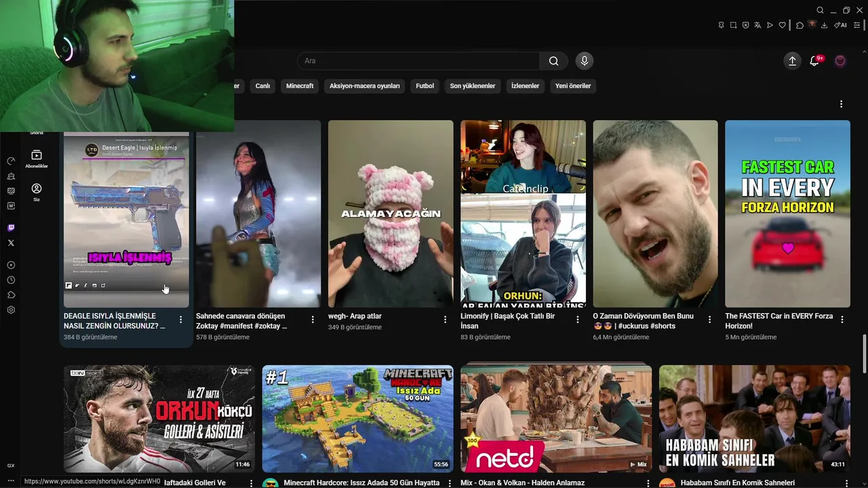Open more options for Limonify Başak short
This screenshot has height=488, width=868.
point(577,319)
